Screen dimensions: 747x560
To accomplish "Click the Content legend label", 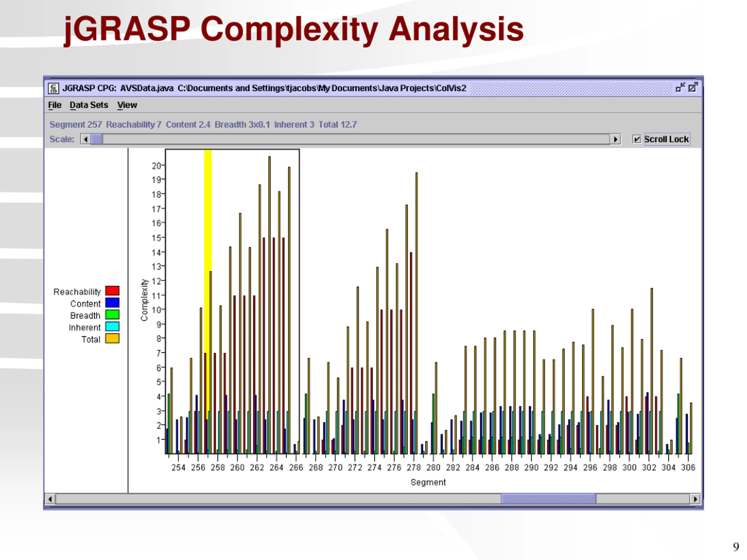I will point(85,304).
